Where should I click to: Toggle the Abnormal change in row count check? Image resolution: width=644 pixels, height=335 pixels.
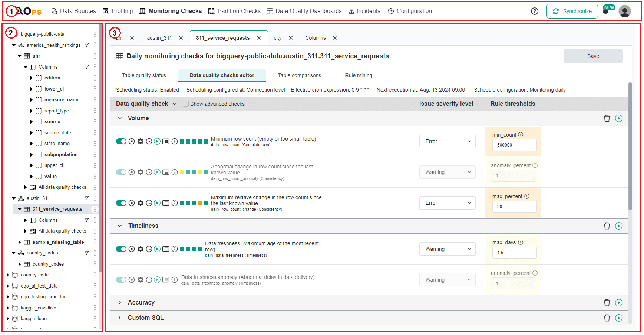[121, 172]
